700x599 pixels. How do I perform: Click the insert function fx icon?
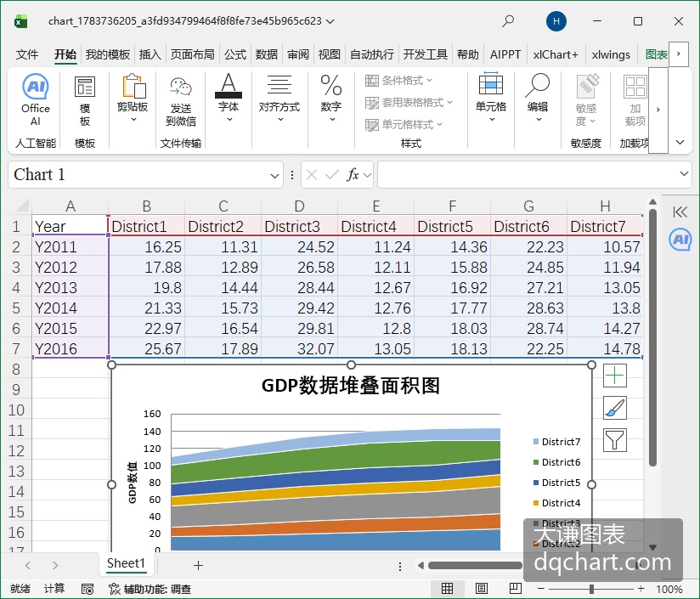click(353, 174)
